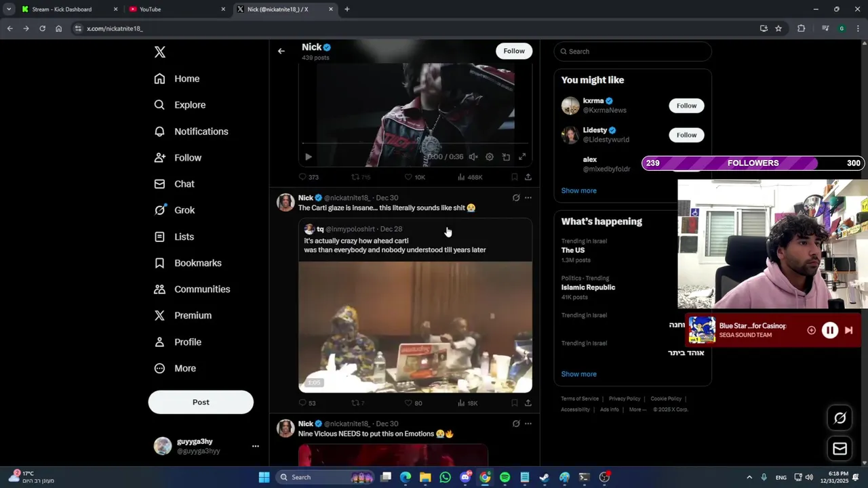Open Profile in sidebar

177,342
